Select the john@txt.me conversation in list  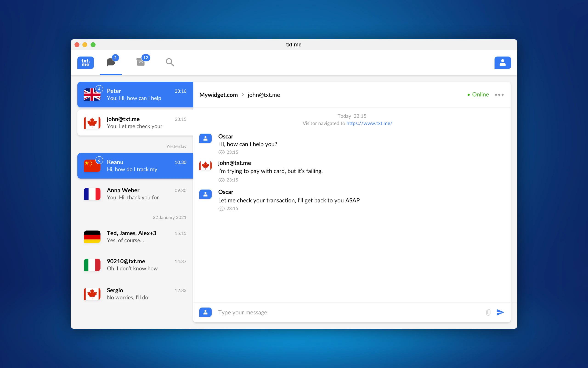pyautogui.click(x=135, y=123)
